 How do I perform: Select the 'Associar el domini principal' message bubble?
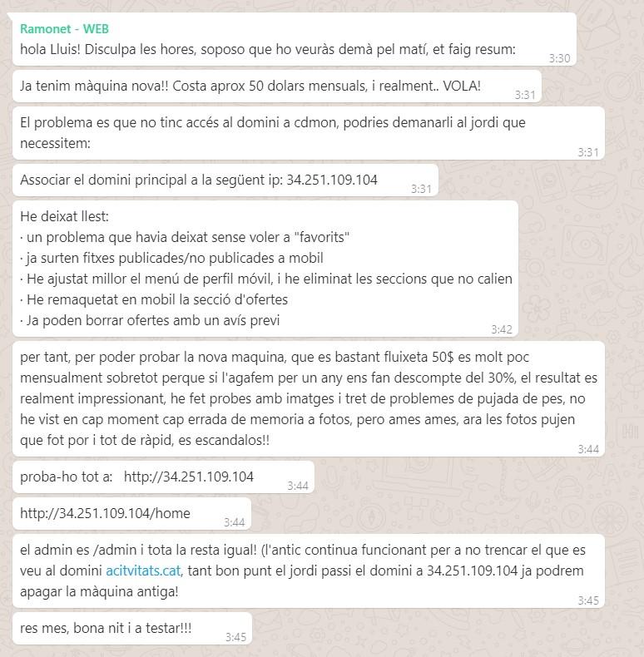(x=225, y=180)
